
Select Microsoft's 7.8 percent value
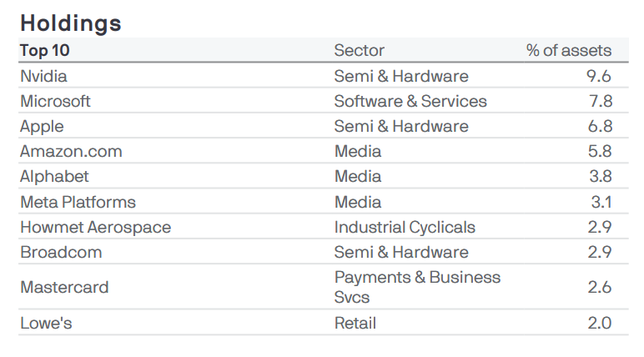pos(599,101)
